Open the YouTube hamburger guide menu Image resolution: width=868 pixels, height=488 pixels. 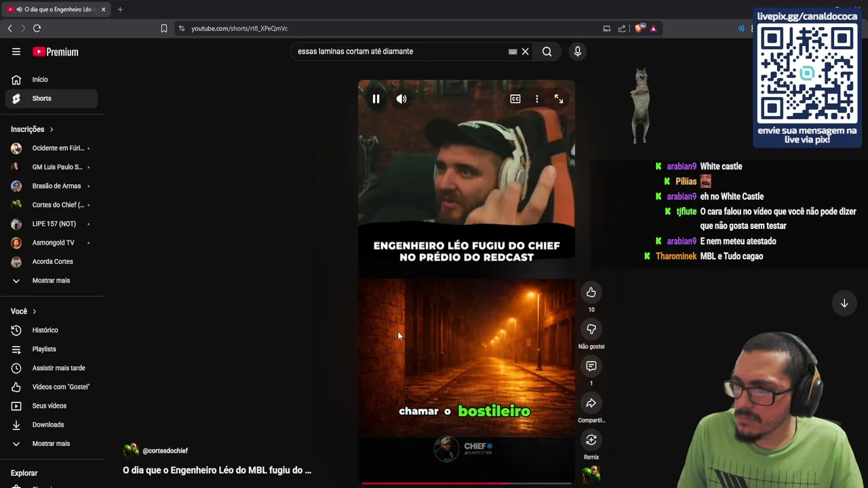point(16,52)
